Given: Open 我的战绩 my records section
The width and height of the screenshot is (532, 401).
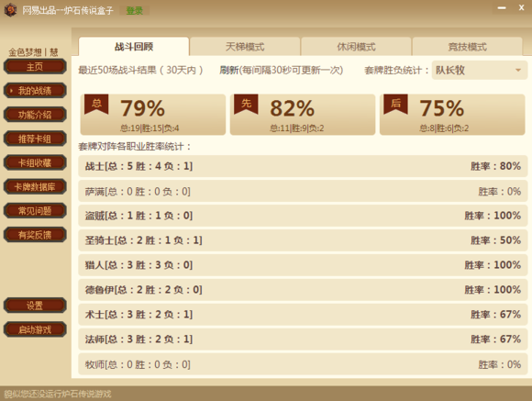Looking at the screenshot, I should point(35,90).
